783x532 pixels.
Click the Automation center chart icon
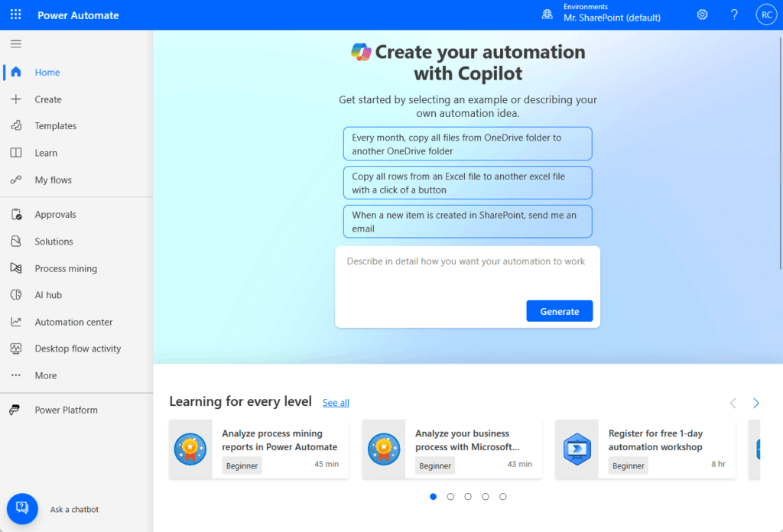tap(16, 322)
